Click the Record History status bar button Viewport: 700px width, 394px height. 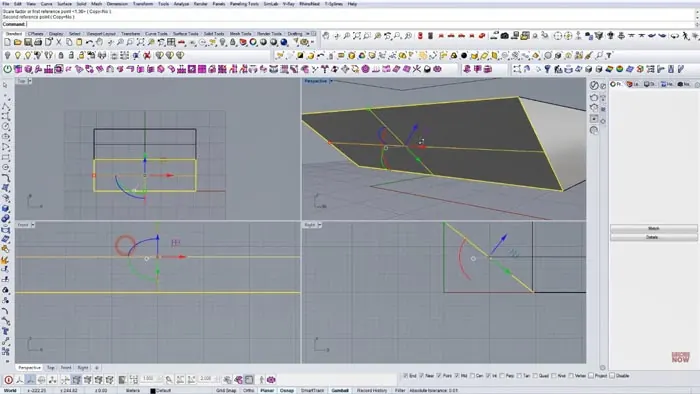click(371, 390)
